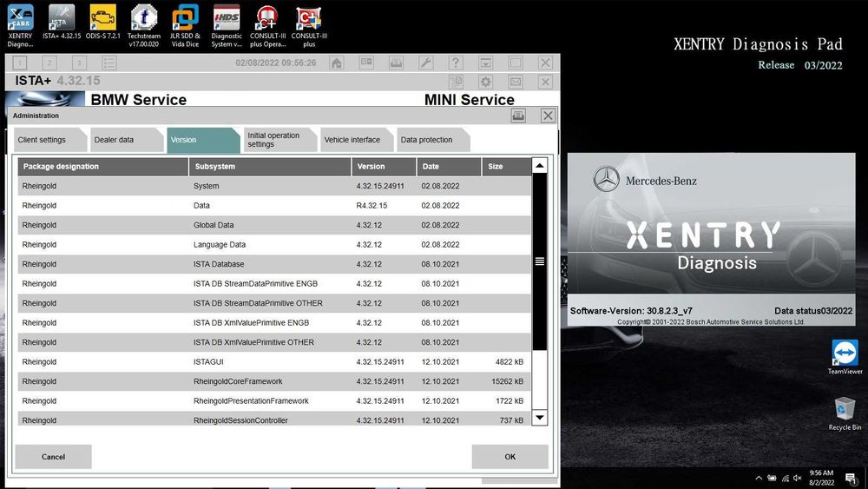868x489 pixels.
Task: Select the Version tab
Action: [203, 140]
